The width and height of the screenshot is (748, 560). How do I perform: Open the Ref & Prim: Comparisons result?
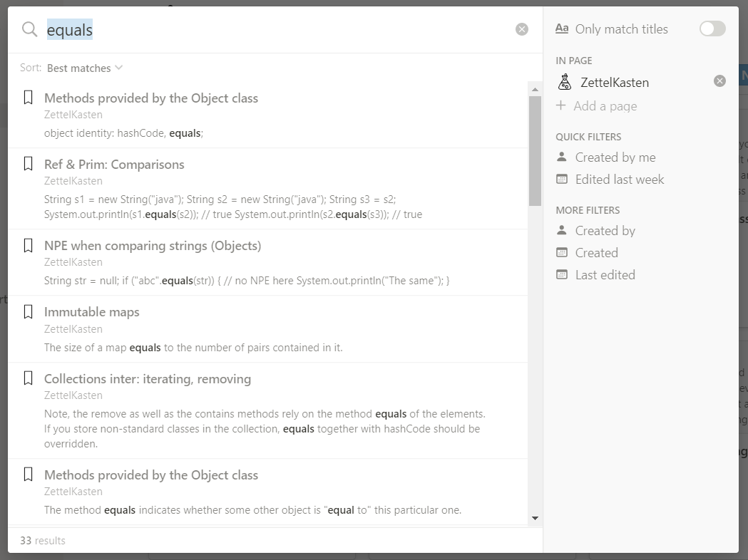(114, 165)
